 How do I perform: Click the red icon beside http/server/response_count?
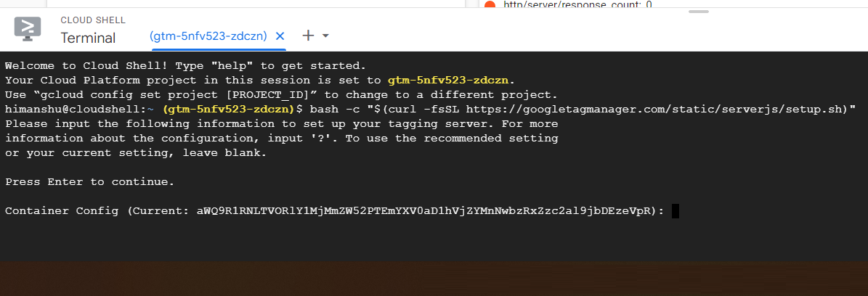[490, 5]
